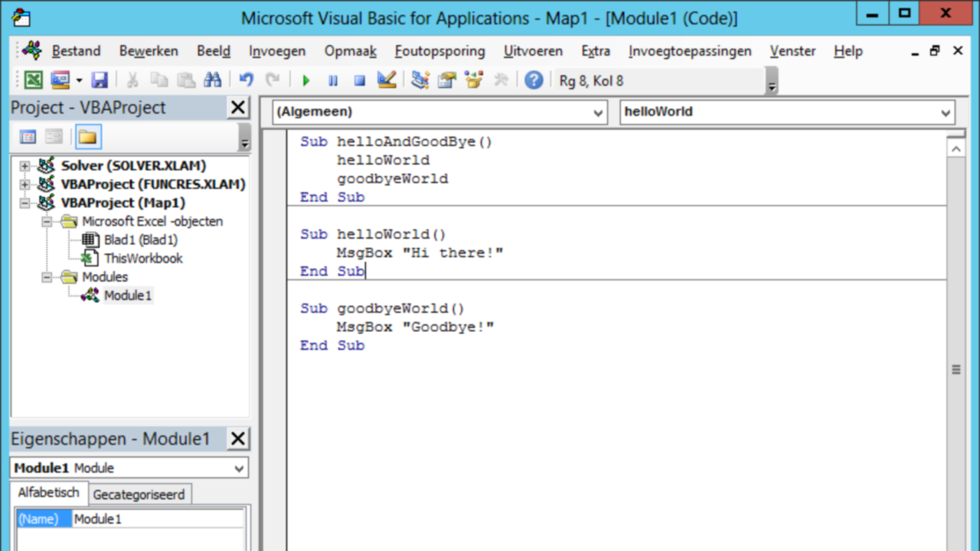
Task: Switch to the Alfabetisch tab
Action: pyautogui.click(x=49, y=493)
